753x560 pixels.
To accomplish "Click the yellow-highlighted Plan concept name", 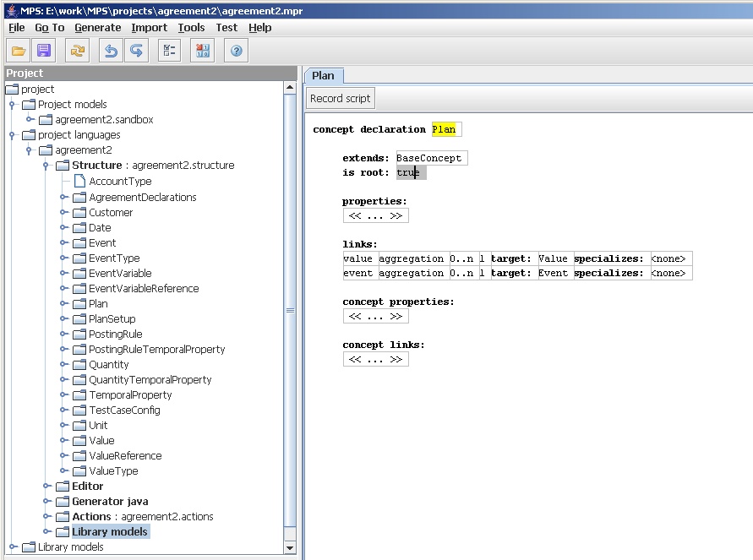I will (x=444, y=129).
